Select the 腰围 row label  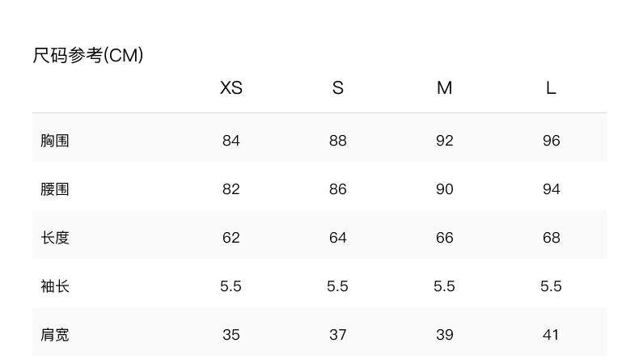[x=55, y=189]
